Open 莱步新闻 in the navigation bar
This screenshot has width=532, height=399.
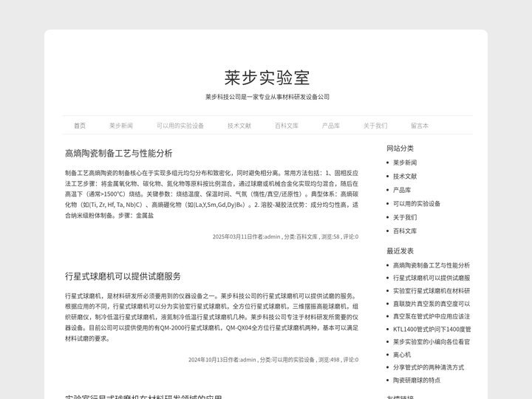(x=121, y=126)
